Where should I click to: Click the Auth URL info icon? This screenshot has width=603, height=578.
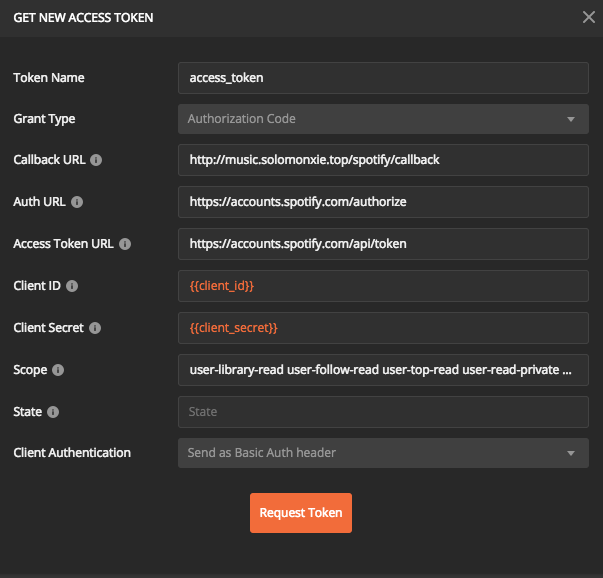[77, 202]
